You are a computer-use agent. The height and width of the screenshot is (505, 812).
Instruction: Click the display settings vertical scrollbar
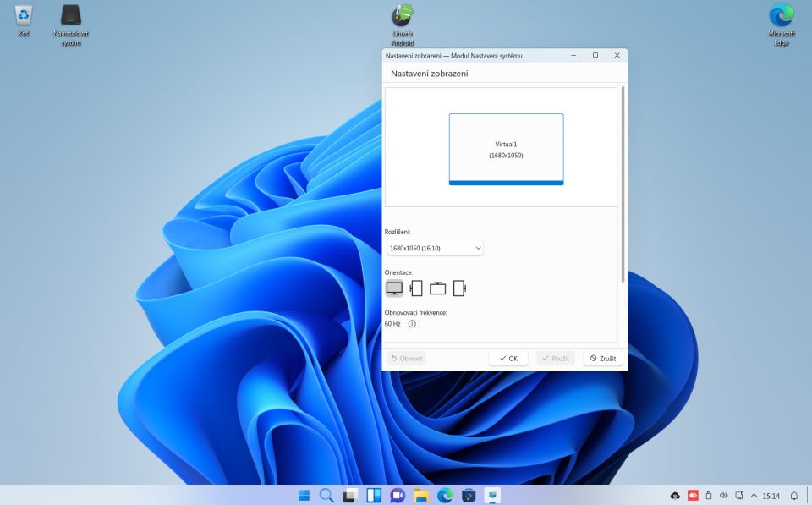[623, 184]
